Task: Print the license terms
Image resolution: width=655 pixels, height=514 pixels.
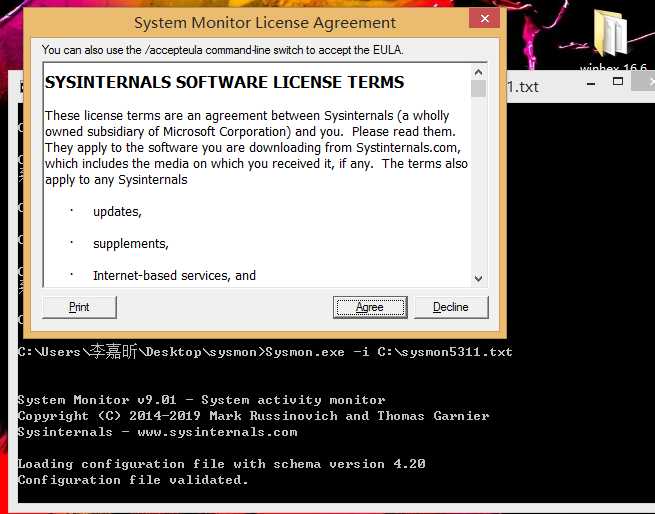Action: tap(79, 307)
